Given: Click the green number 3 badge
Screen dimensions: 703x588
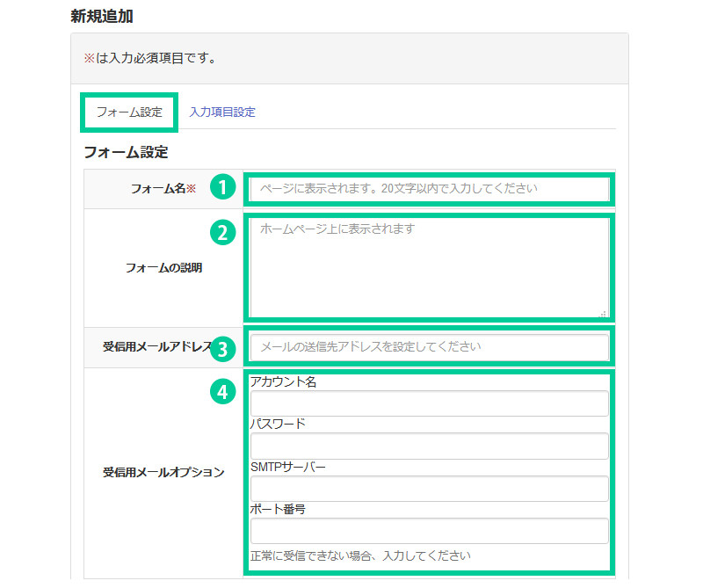Looking at the screenshot, I should tap(223, 348).
